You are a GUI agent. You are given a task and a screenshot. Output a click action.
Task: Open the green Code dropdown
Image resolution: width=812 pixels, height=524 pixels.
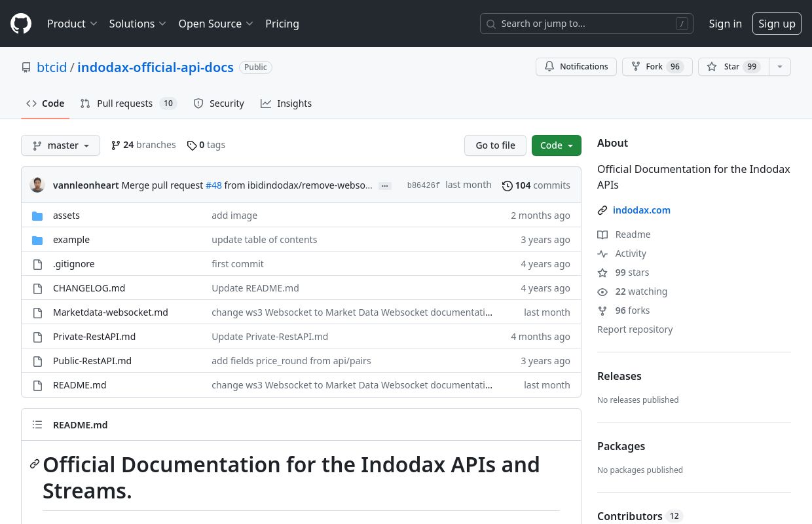[x=557, y=145]
